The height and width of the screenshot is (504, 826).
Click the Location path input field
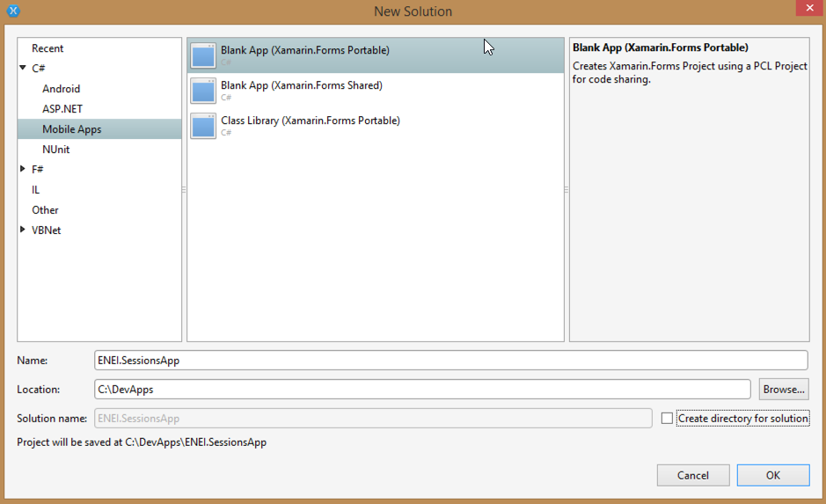[422, 389]
